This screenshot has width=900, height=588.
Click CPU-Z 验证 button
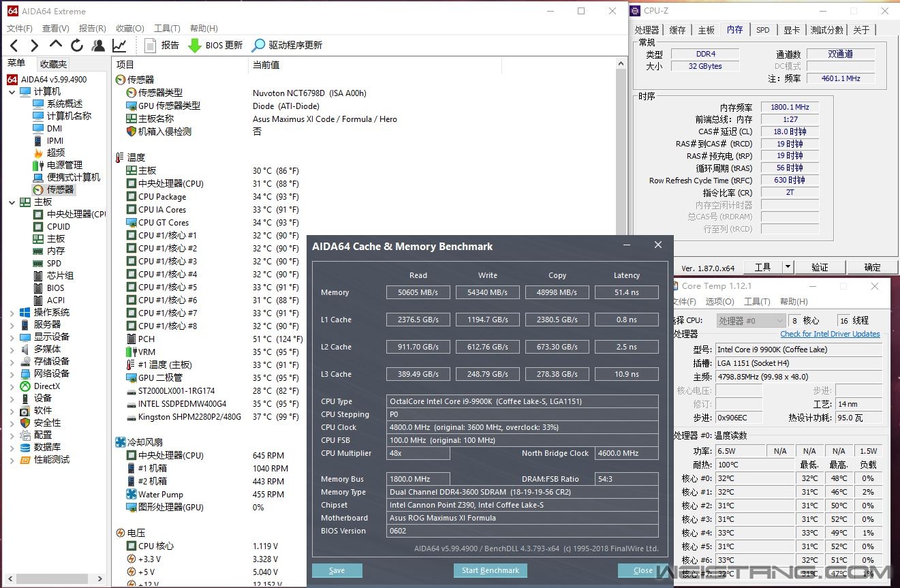(x=820, y=267)
